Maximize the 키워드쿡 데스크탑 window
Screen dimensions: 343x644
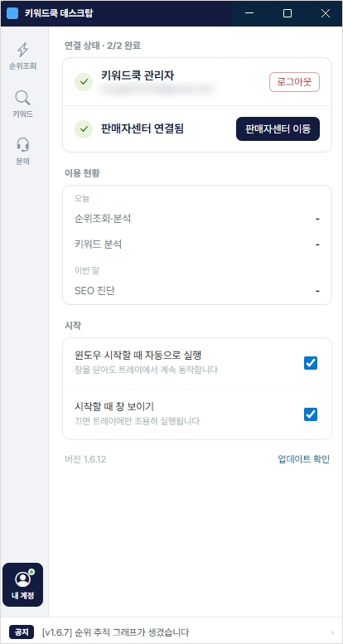287,13
